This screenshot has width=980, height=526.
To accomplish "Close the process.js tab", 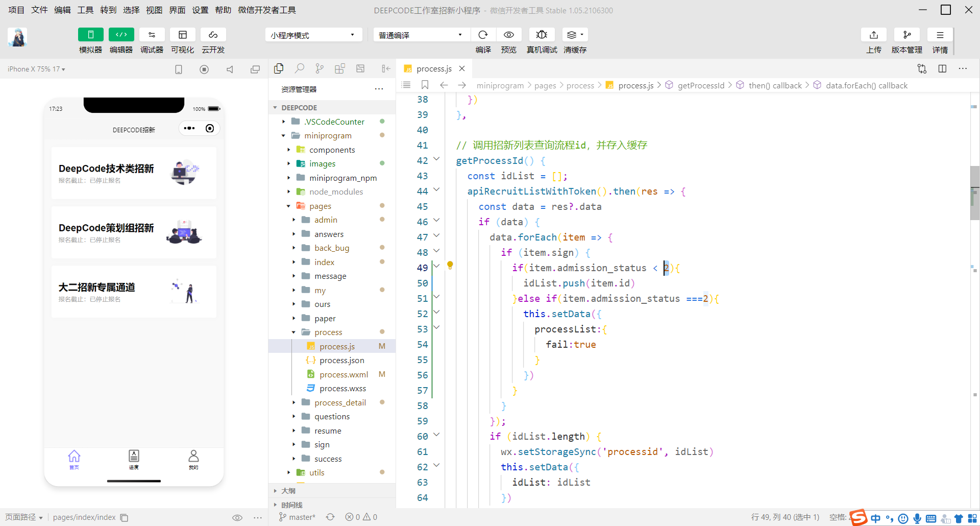I will [x=462, y=68].
